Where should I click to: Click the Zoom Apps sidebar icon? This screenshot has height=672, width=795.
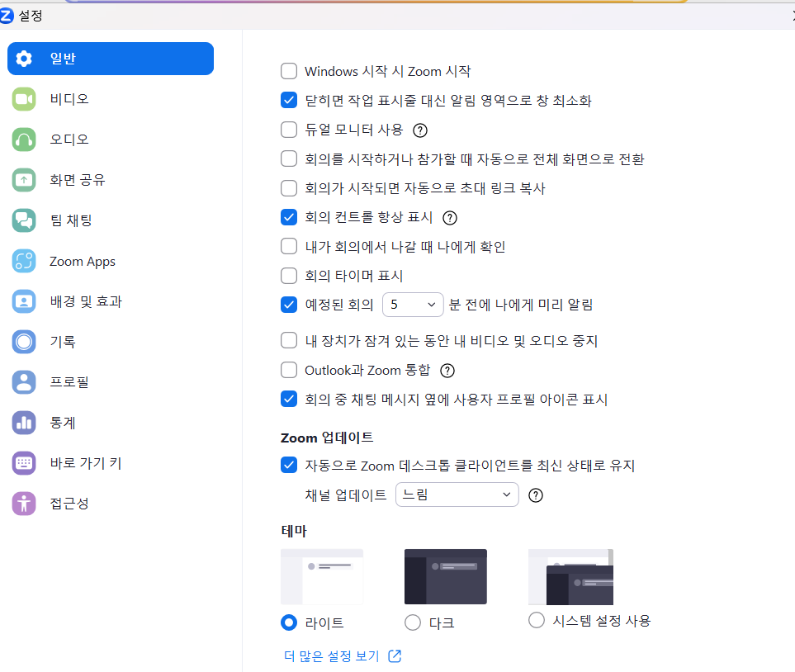(x=24, y=262)
